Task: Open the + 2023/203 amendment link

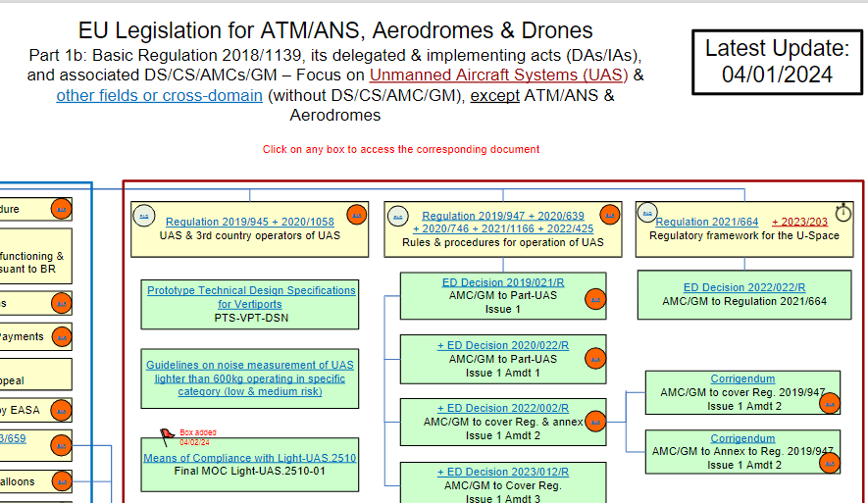Action: (799, 222)
